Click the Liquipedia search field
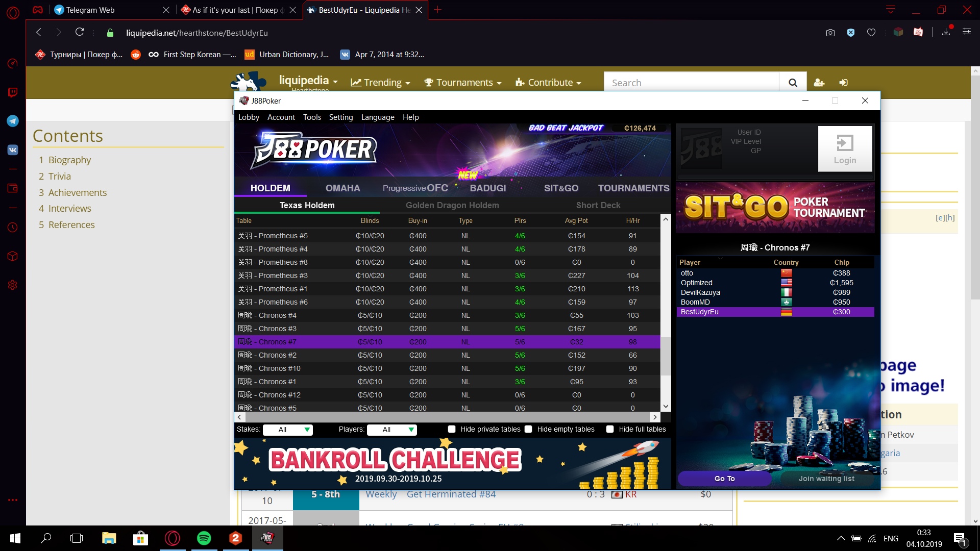 click(x=692, y=83)
